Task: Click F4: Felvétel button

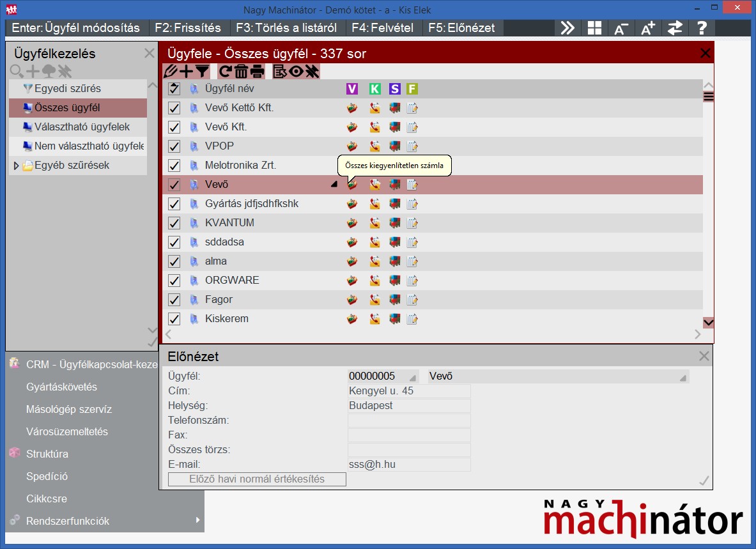Action: 383,28
